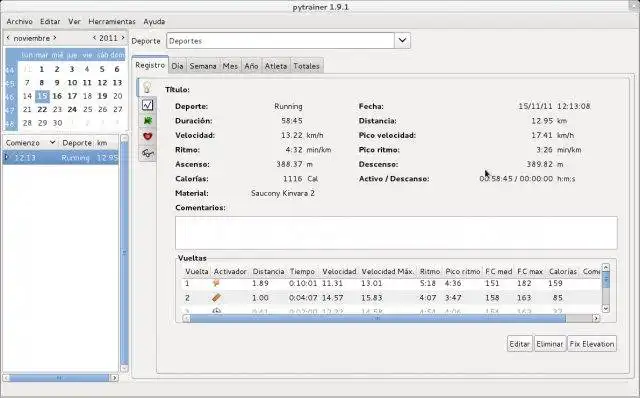Select lap 1 time 0:10:01
Screen dimensions: 640x398
[303, 283]
